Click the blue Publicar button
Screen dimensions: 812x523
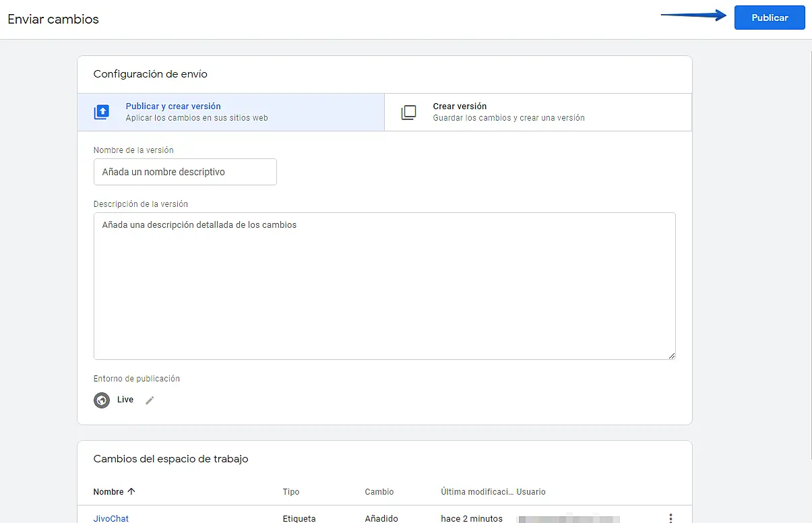click(770, 18)
